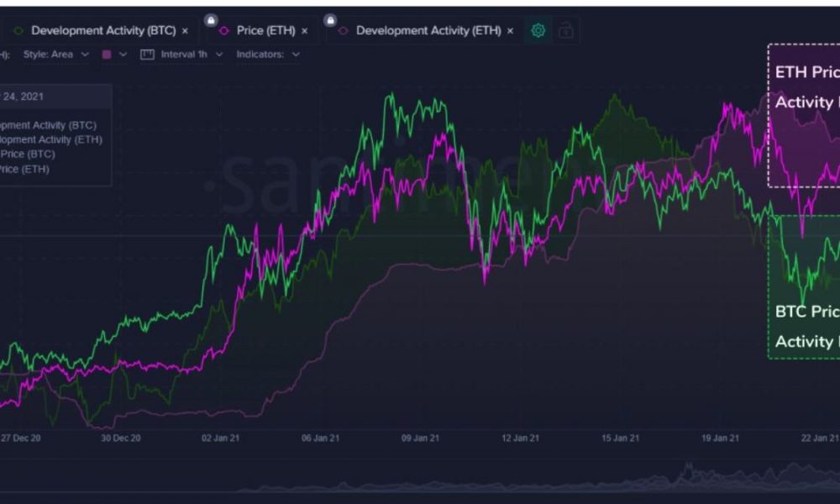Click the purple color swatch
This screenshot has width=840, height=504.
tap(107, 54)
